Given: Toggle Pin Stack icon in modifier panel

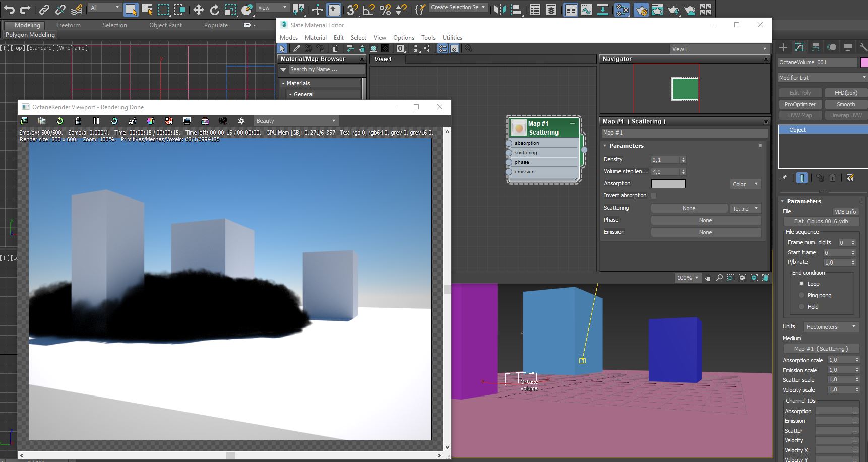Looking at the screenshot, I should pos(784,178).
